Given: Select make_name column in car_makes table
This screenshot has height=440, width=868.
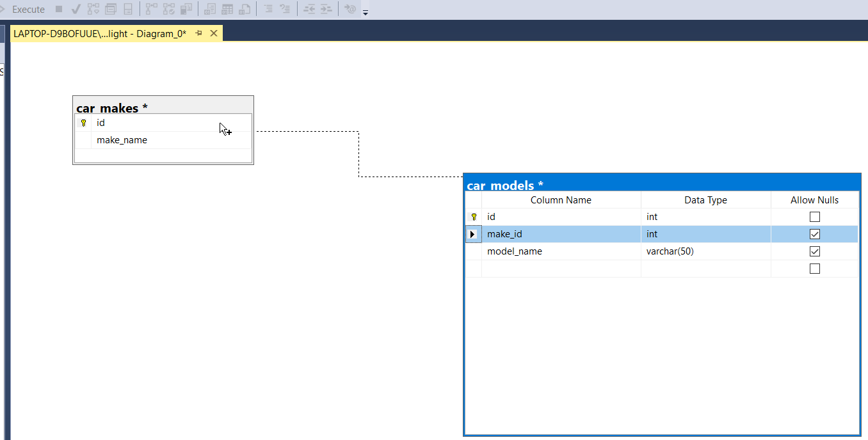Looking at the screenshot, I should tap(122, 140).
